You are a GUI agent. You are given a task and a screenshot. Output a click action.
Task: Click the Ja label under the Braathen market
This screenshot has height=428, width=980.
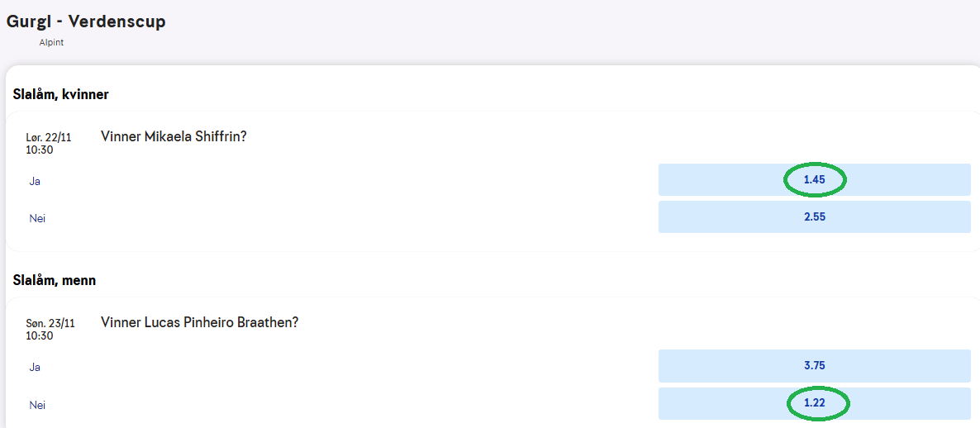(x=35, y=367)
